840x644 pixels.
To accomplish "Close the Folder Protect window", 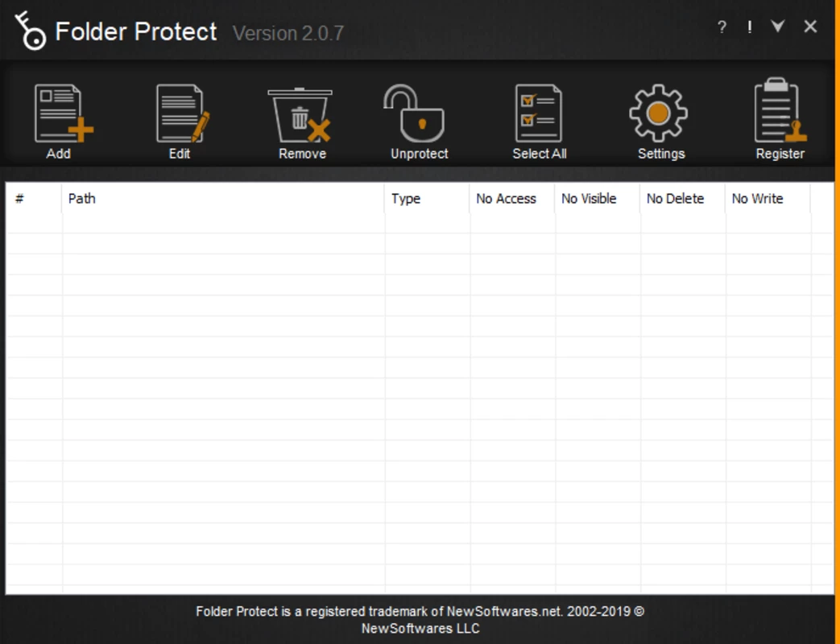I will (810, 27).
